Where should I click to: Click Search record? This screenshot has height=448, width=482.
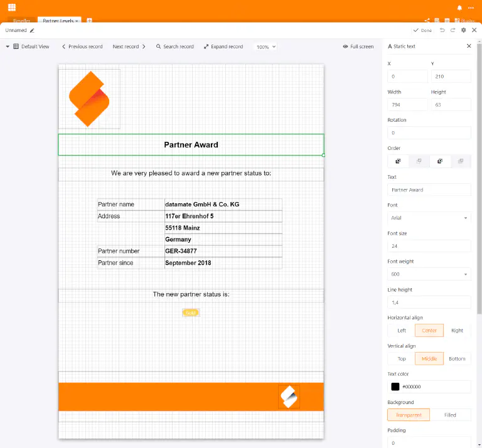point(175,46)
